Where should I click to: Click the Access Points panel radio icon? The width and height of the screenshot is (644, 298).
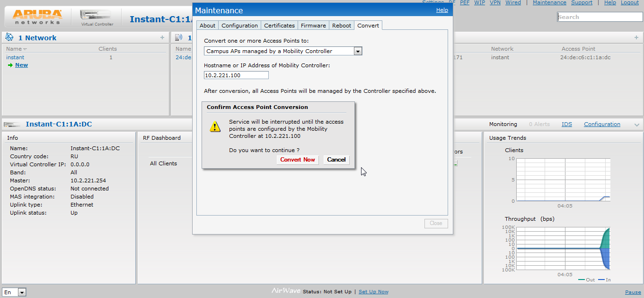click(179, 37)
